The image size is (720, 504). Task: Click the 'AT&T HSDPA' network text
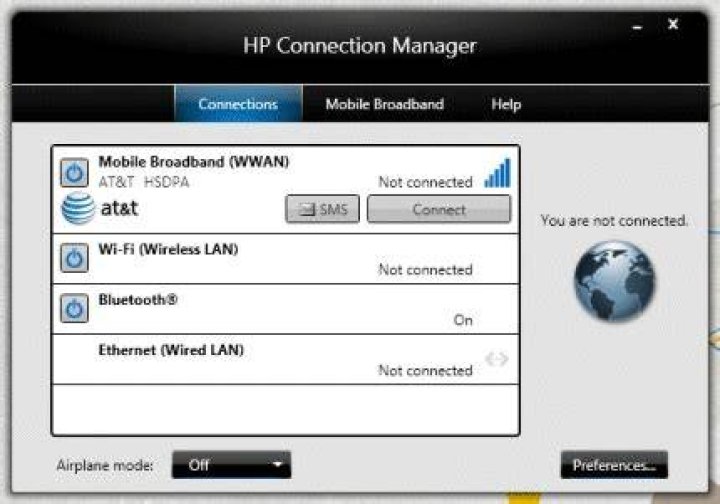coord(144,182)
